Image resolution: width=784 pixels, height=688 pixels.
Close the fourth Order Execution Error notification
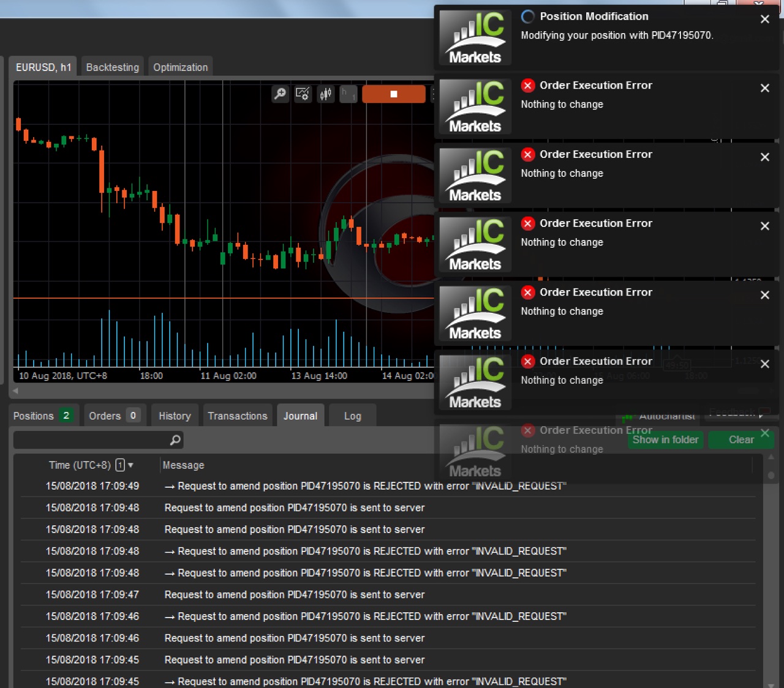point(765,295)
